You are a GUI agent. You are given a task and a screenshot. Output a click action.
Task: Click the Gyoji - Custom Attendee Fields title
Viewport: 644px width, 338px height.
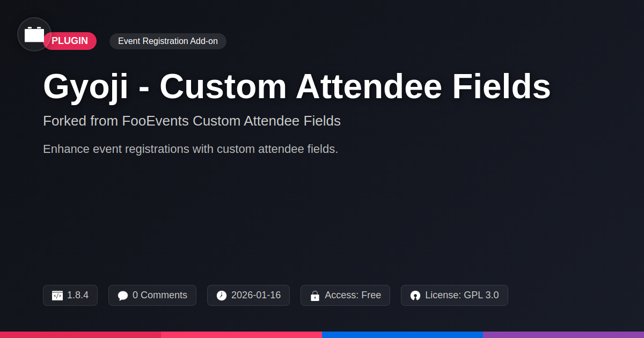pyautogui.click(x=297, y=86)
